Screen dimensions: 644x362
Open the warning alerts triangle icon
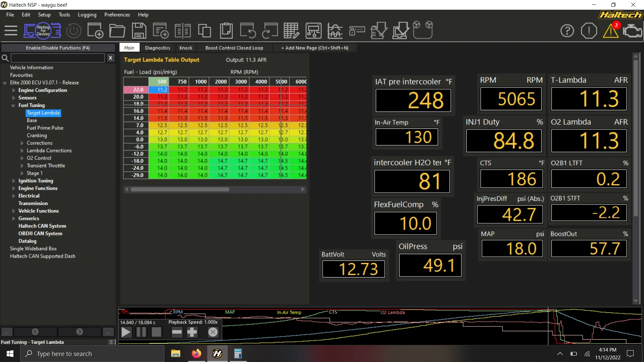click(610, 31)
